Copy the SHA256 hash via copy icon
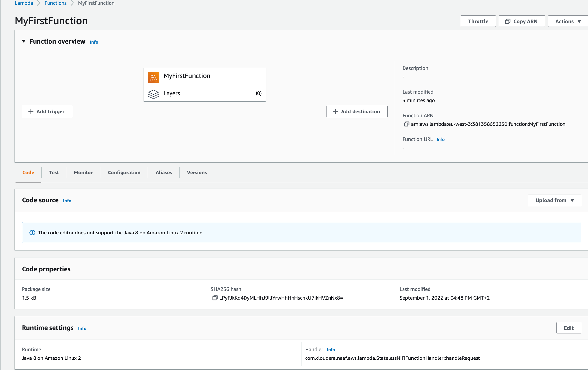 pyautogui.click(x=215, y=298)
